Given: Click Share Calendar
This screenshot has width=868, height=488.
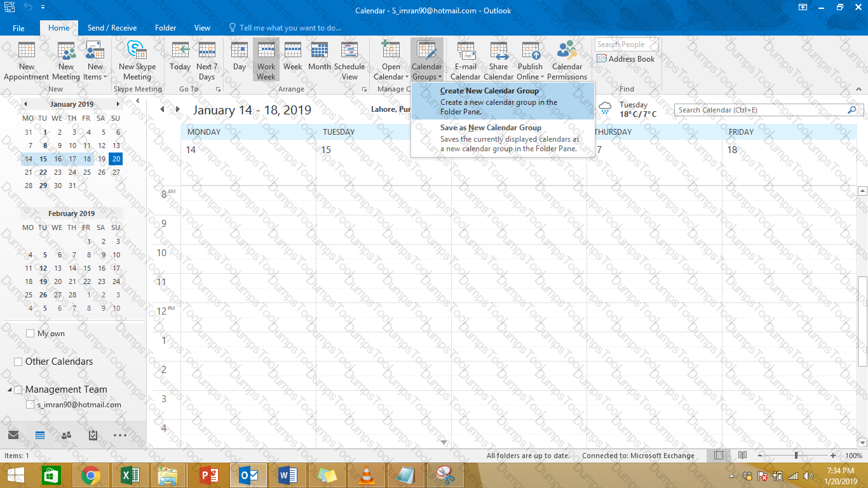Looking at the screenshot, I should click(x=499, y=62).
